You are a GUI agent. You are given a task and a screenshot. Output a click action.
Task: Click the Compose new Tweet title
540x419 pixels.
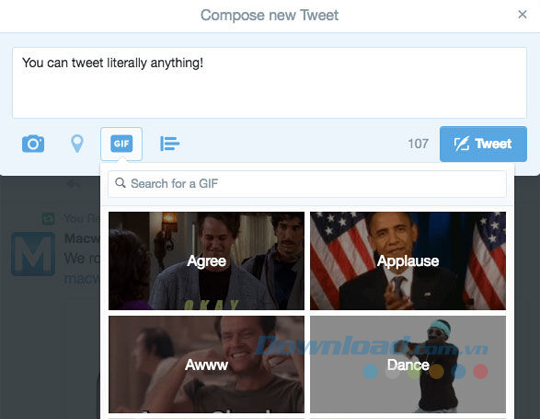tap(269, 15)
